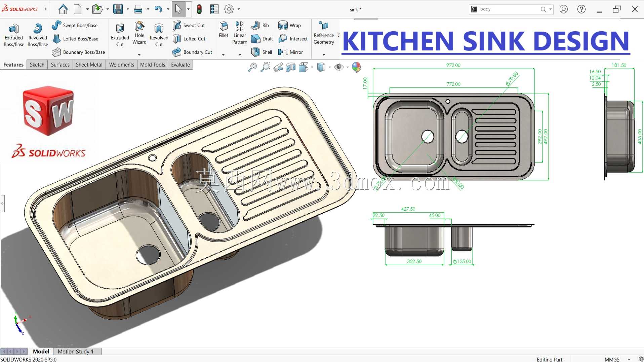Expand the Fillet dropdown arrow
Screen dimensions: 644x362
click(x=223, y=55)
